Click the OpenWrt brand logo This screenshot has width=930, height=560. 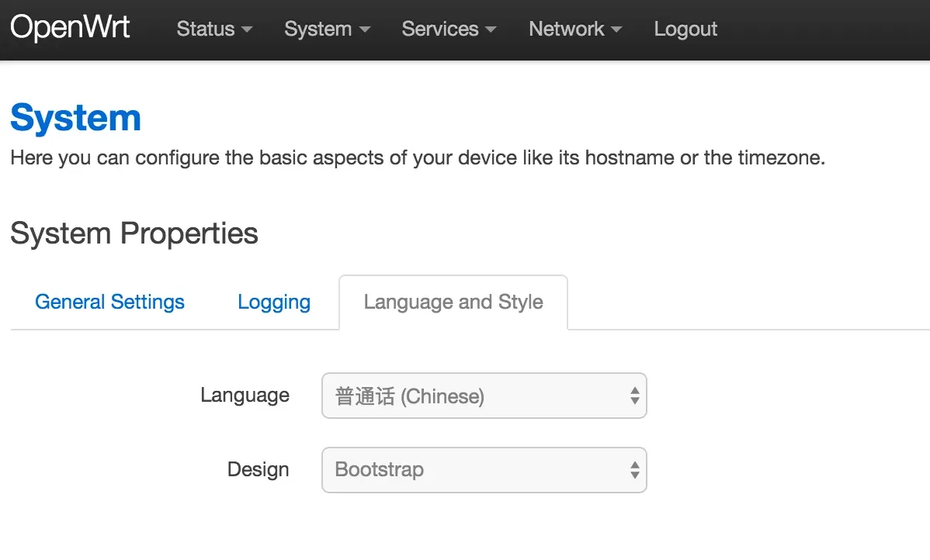tap(70, 27)
